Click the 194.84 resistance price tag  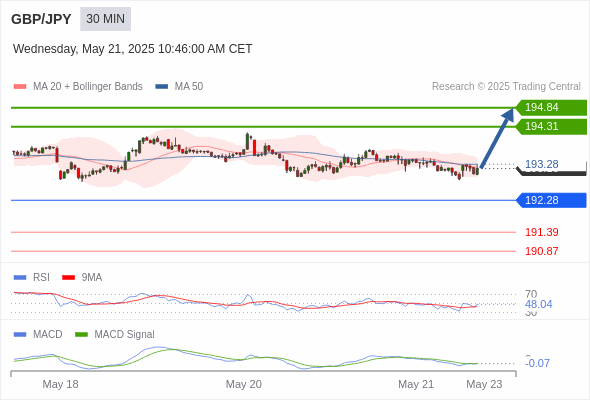[551, 108]
